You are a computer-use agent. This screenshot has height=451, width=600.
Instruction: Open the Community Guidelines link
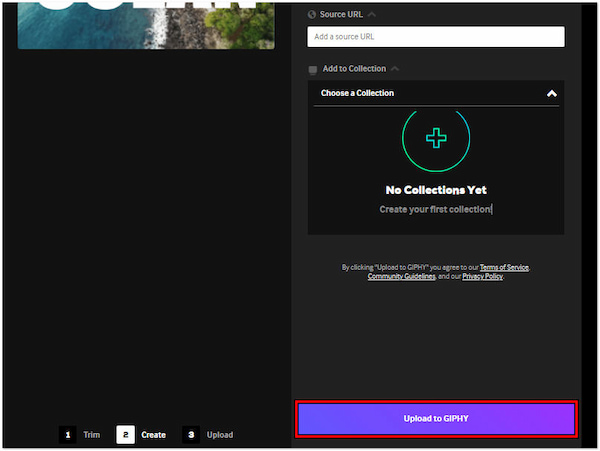coord(401,276)
